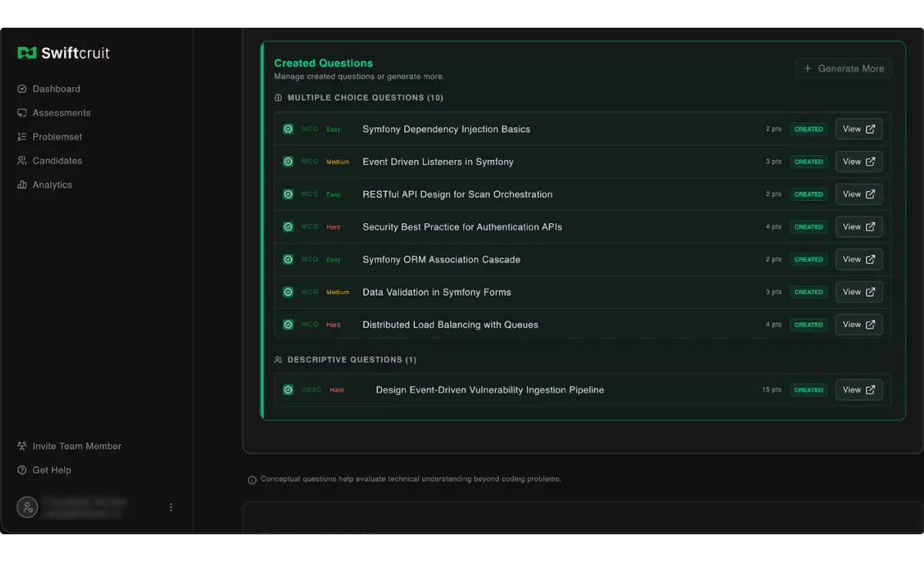View Security Best Practice for Authentication APIs

click(x=859, y=227)
